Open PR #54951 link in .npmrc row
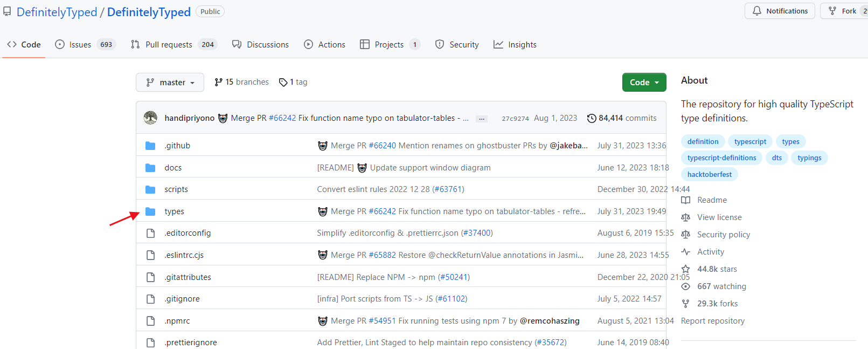Screen dimensions: 868x349 click(x=382, y=321)
